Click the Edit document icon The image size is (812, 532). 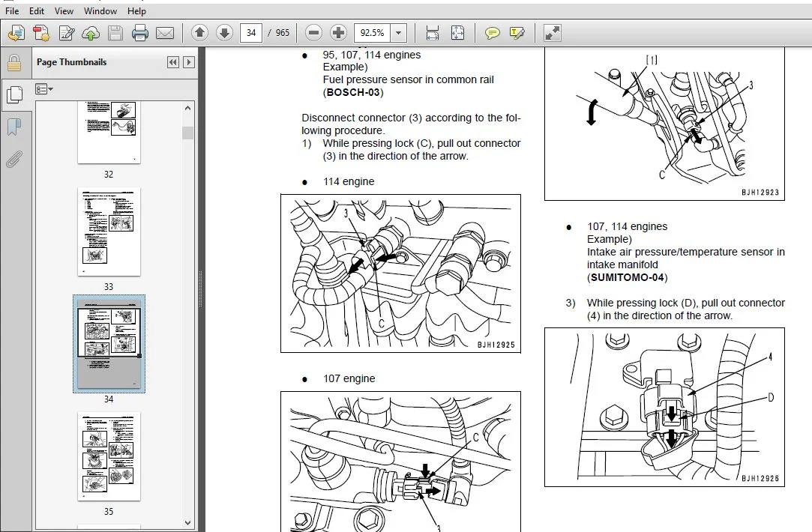point(66,33)
